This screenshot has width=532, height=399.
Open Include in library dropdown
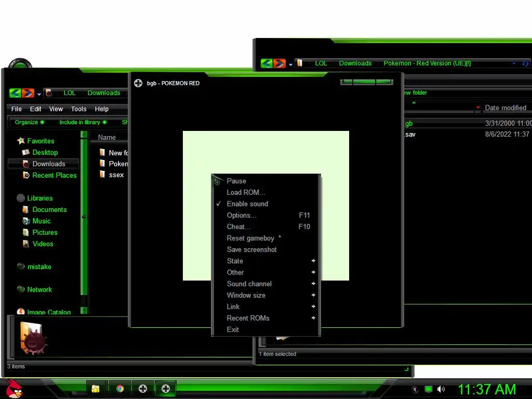83,122
